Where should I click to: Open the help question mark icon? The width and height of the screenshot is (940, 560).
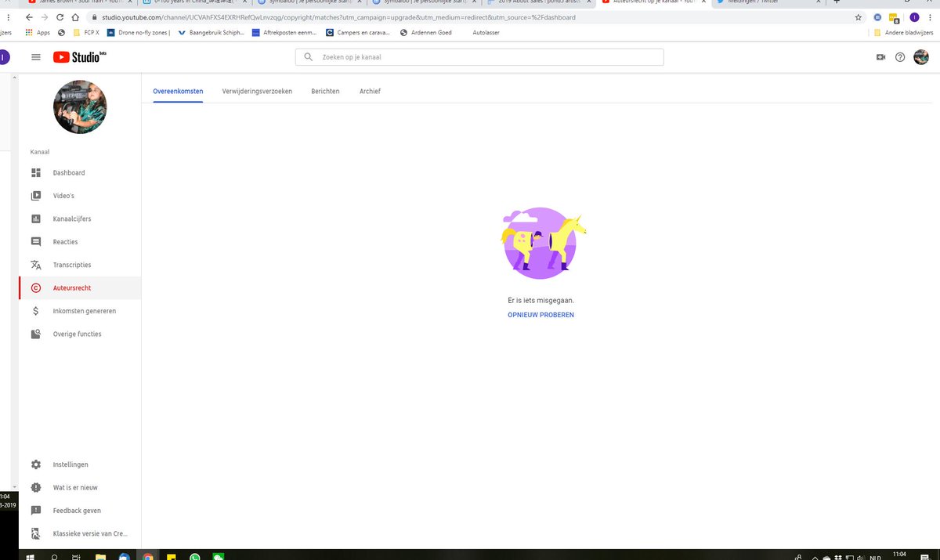tap(900, 57)
